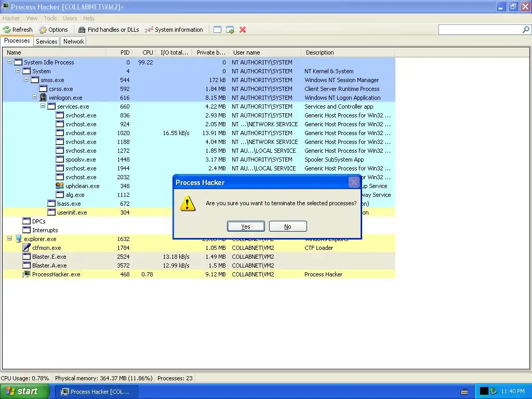Image resolution: width=532 pixels, height=399 pixels.
Task: Close the Process Hacker confirmation dialog
Action: pyautogui.click(x=354, y=182)
